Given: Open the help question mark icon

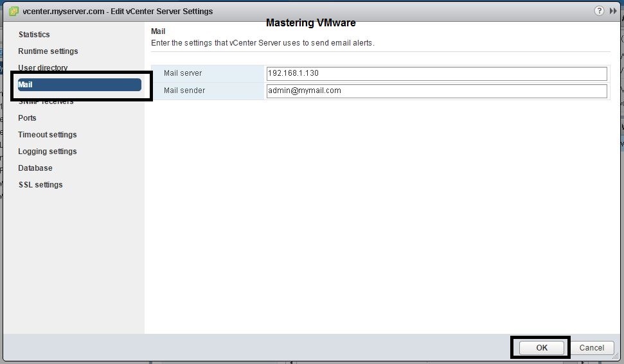Looking at the screenshot, I should (599, 11).
